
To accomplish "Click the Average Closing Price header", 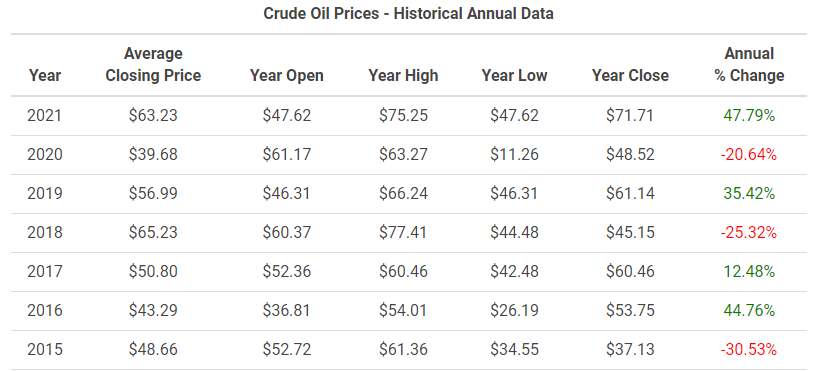I will [153, 65].
